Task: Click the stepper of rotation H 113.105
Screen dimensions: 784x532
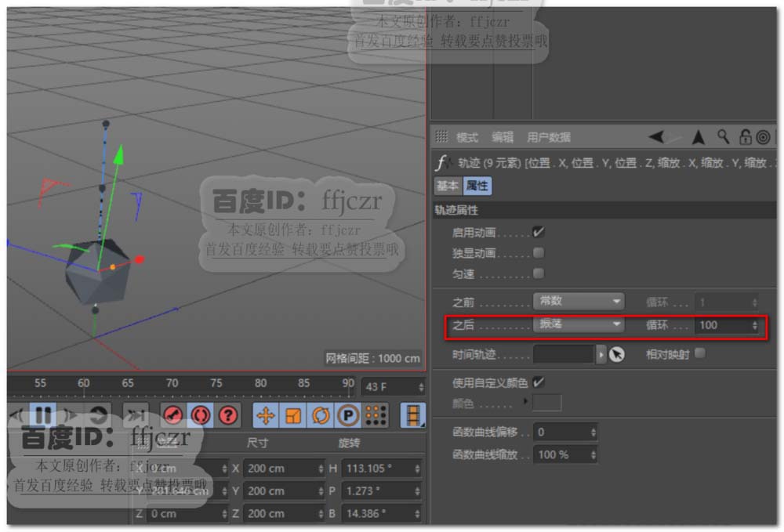Action: 417,469
